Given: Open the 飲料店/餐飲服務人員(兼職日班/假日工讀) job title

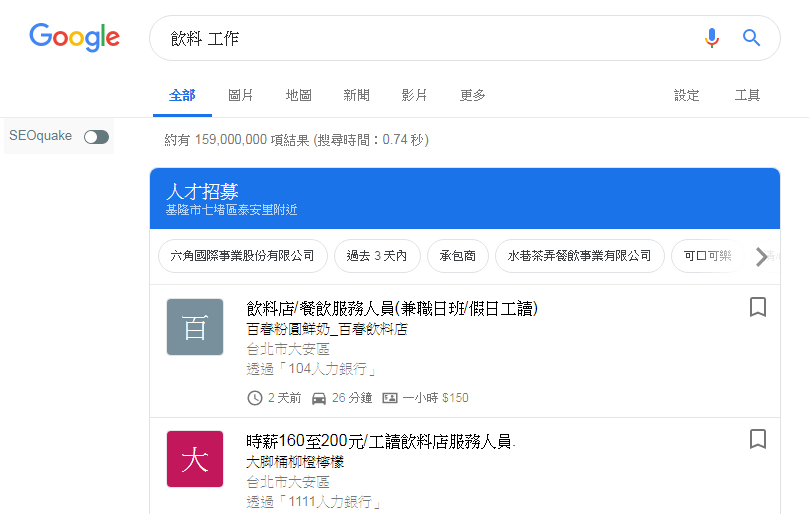Looking at the screenshot, I should point(392,309).
